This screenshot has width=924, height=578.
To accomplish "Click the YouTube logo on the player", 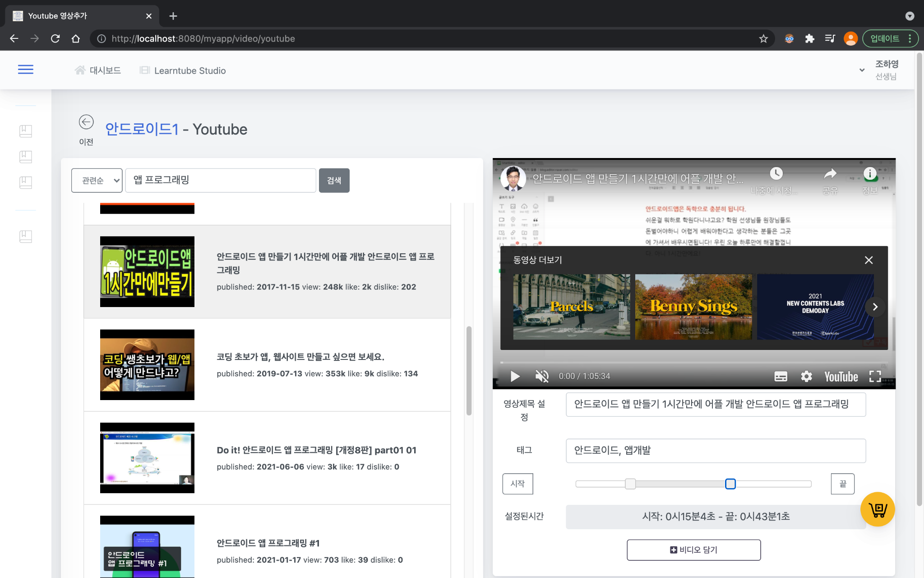I will click(x=841, y=377).
